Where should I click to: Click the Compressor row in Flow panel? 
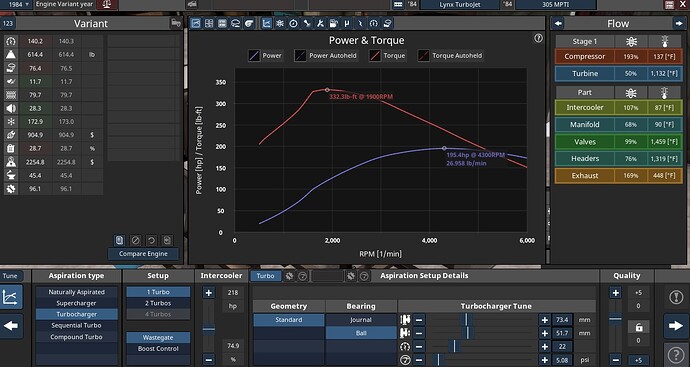(618, 56)
